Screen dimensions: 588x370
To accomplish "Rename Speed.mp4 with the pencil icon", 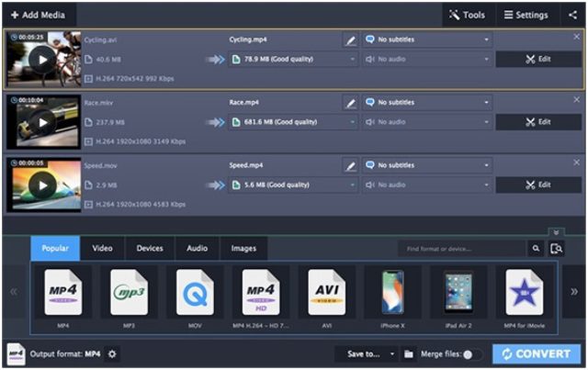I will tap(350, 165).
